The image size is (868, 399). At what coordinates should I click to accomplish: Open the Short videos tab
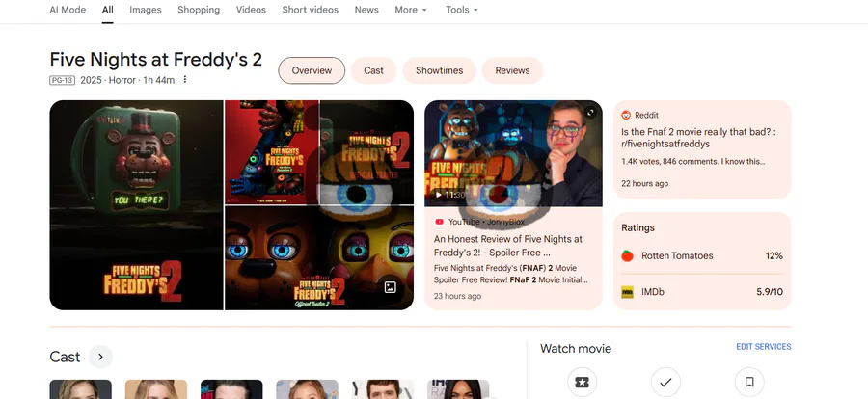[x=310, y=10]
